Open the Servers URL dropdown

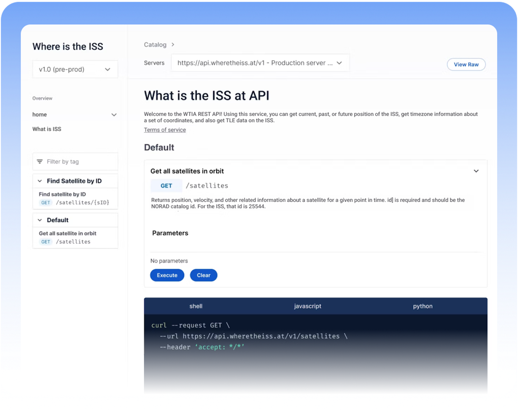click(x=260, y=63)
